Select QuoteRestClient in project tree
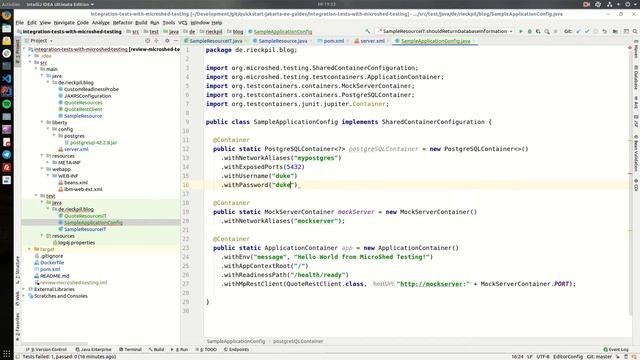Viewport: 640px width, 360px height. pos(83,109)
